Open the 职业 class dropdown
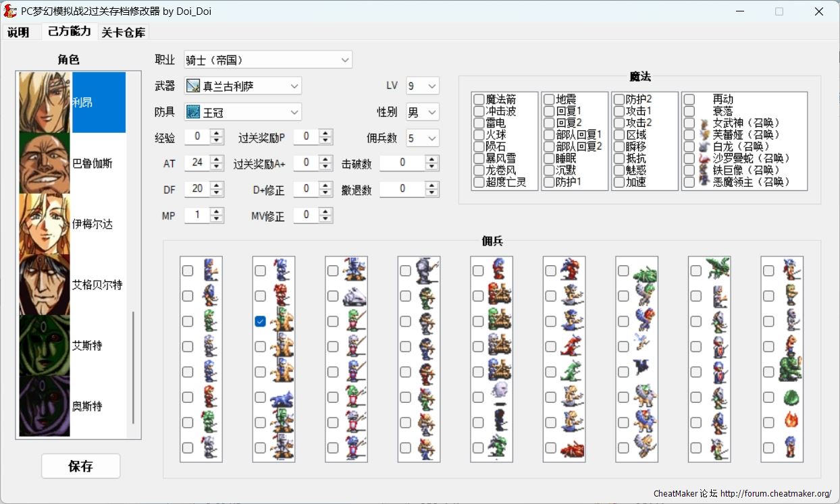This screenshot has height=504, width=840. (x=268, y=60)
